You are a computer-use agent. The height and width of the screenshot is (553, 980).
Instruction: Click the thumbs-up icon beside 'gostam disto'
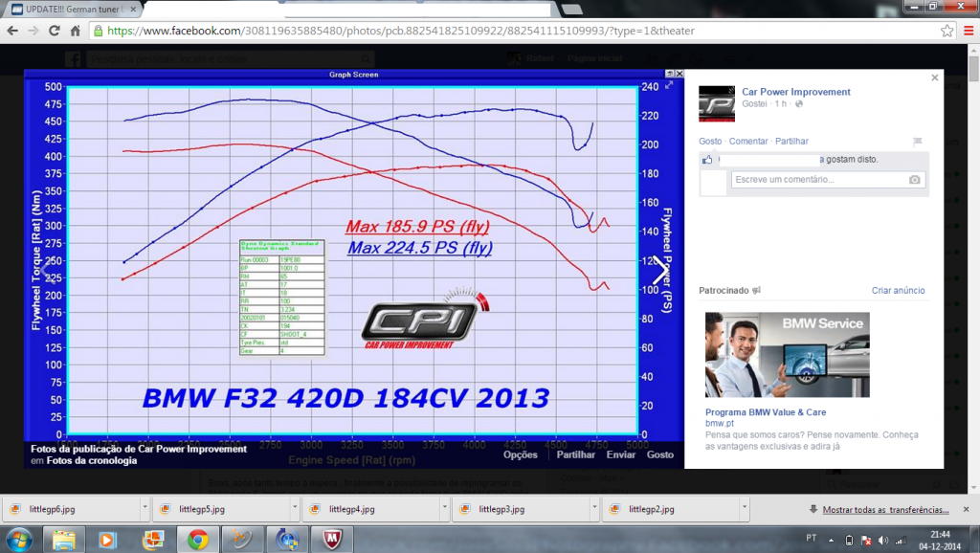point(707,160)
